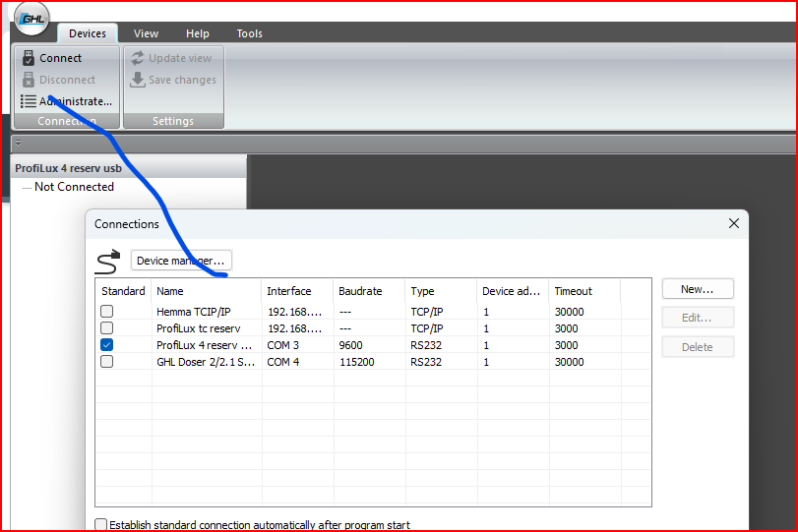Image resolution: width=798 pixels, height=532 pixels.
Task: Click TCP/IP type in ProfiLux tc reserv row
Action: (x=426, y=328)
